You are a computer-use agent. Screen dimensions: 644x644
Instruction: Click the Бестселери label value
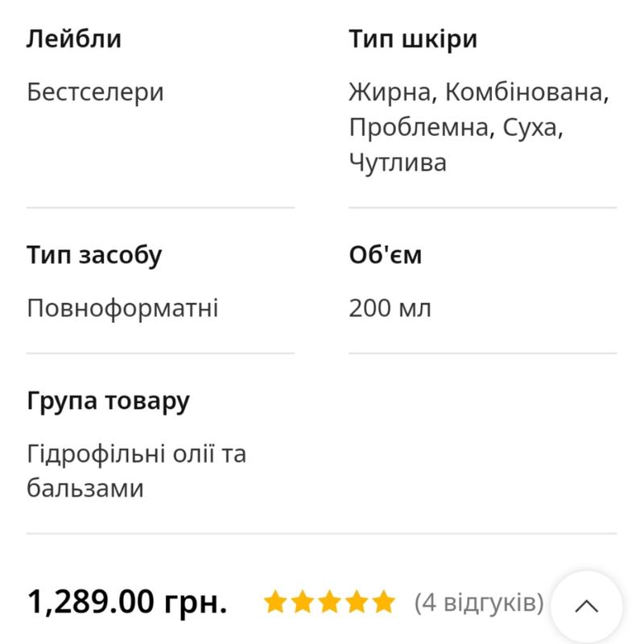tap(95, 92)
